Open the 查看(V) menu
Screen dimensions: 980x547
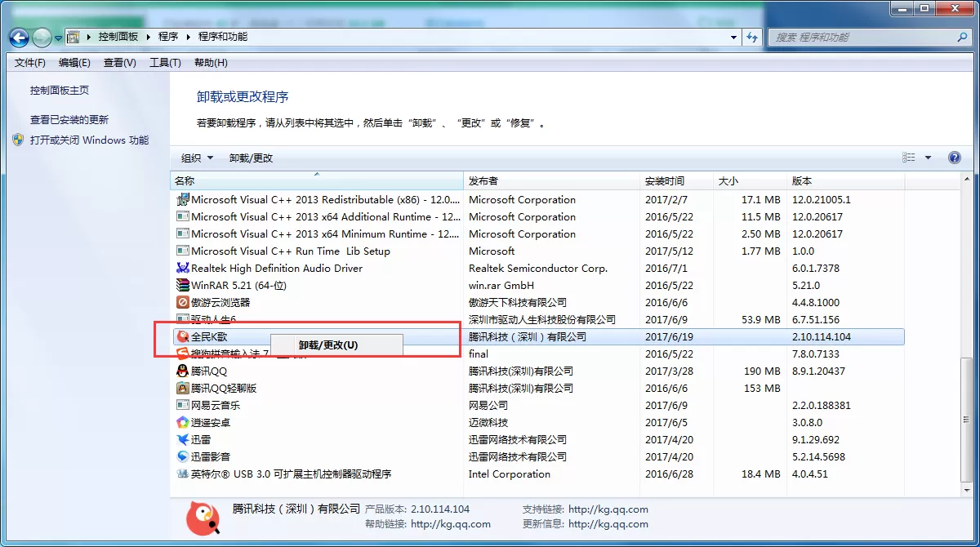tap(120, 63)
